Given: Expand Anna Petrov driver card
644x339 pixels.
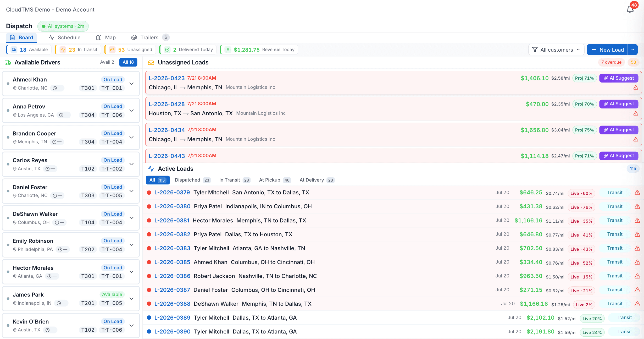Looking at the screenshot, I should tap(132, 111).
